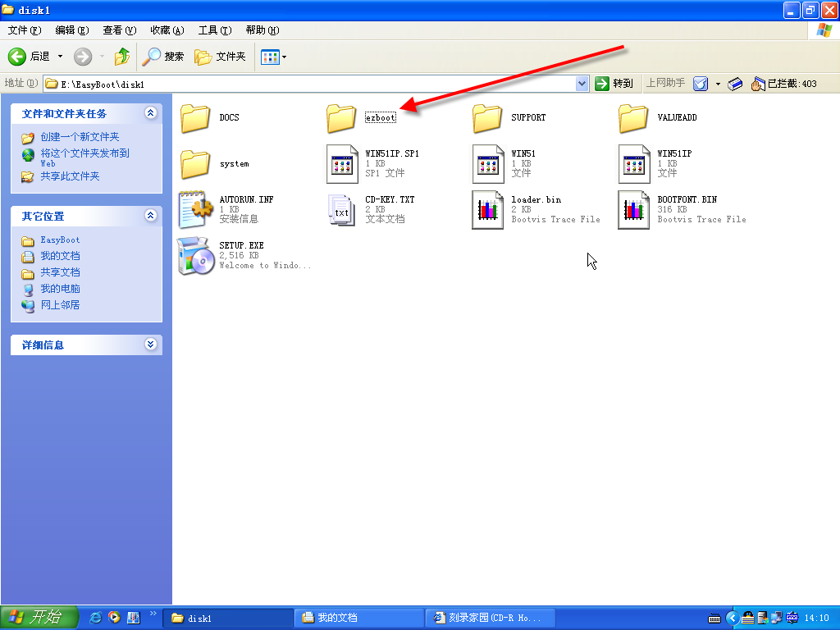This screenshot has height=630, width=840.
Task: Open the 收藏(A) menu
Action: click(x=167, y=30)
